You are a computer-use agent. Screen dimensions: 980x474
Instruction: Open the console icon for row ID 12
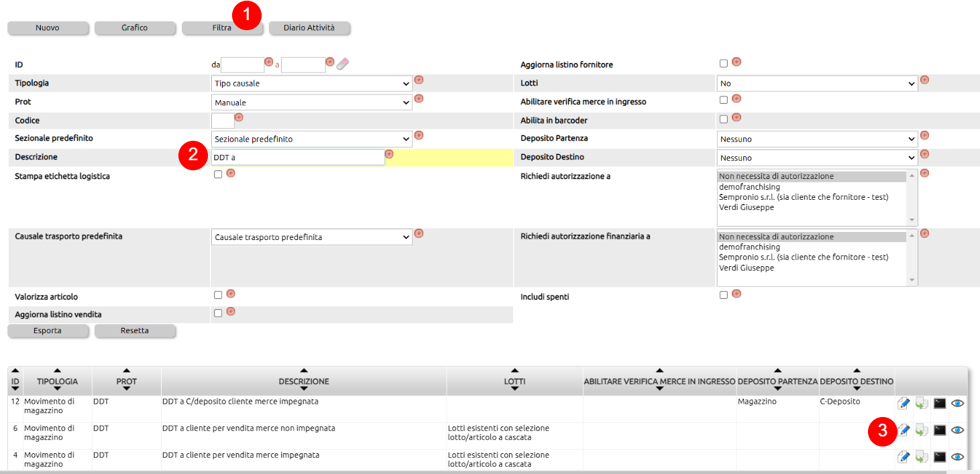(940, 403)
